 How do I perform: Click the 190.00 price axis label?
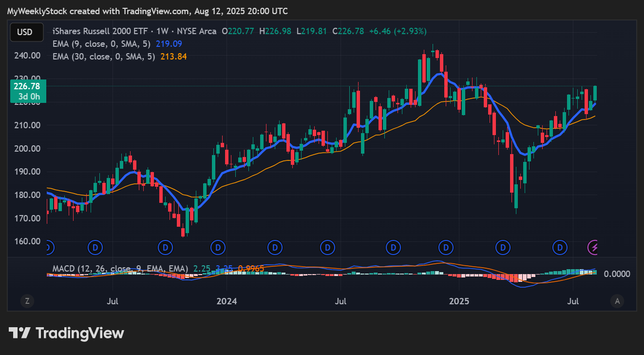[x=27, y=172]
